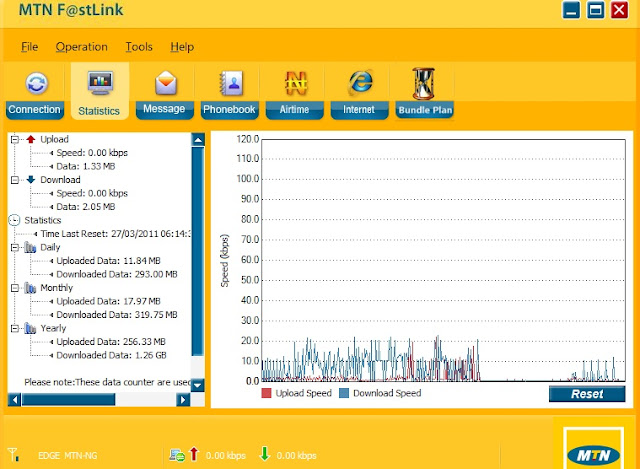Click the Message label button

(x=164, y=109)
